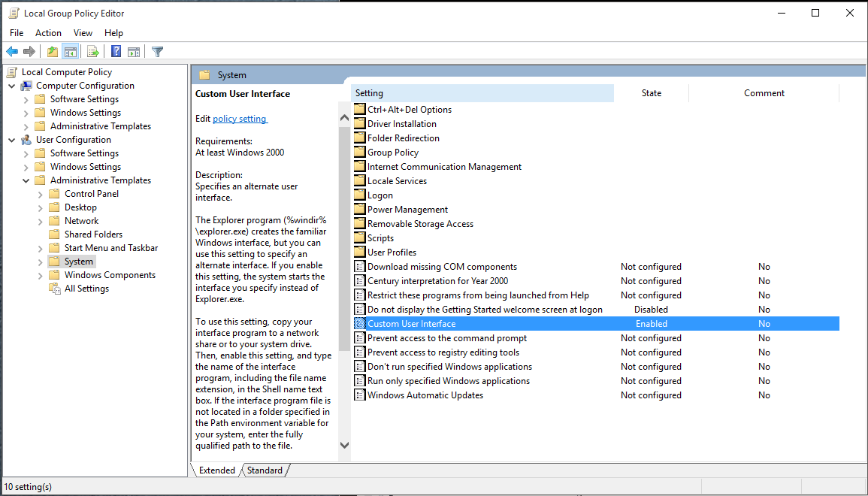Toggle Show/Hide Console Tree button
The width and height of the screenshot is (868, 496).
[71, 52]
